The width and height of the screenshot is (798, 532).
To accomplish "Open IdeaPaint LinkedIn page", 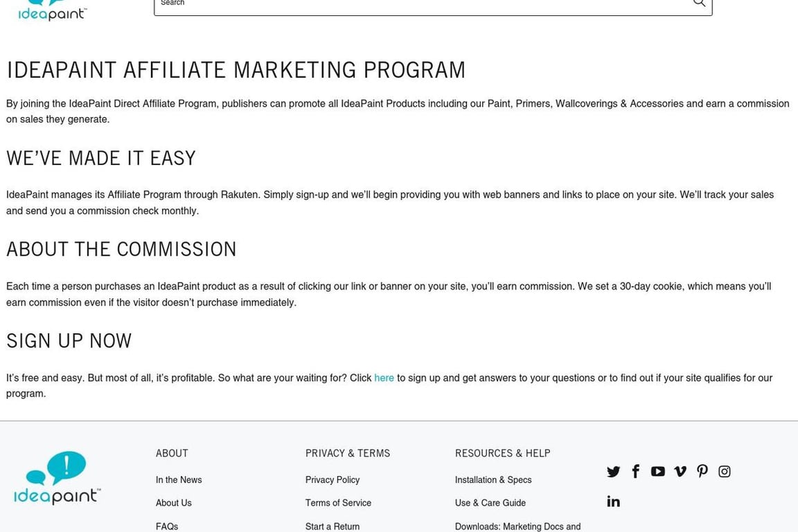I will click(x=613, y=502).
